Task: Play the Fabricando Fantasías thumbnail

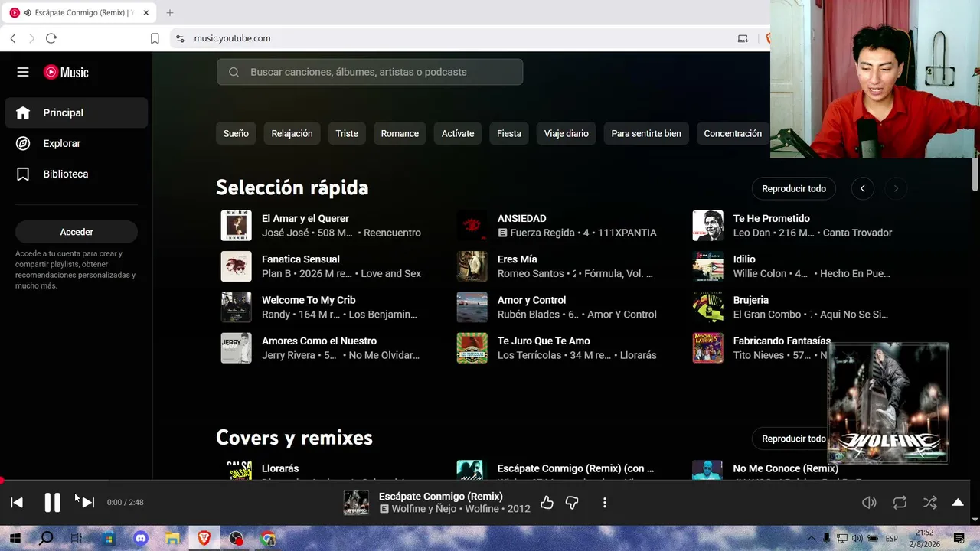Action: 707,348
